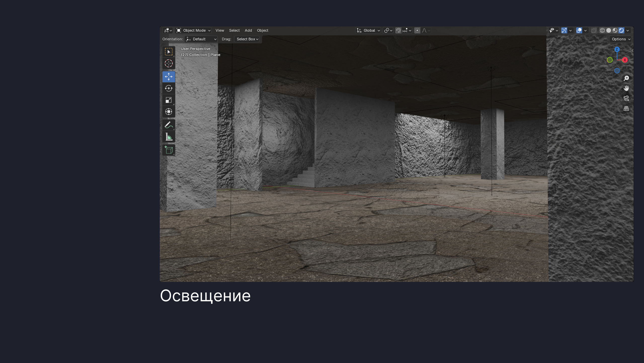This screenshot has width=644, height=363.
Task: Click the '(27) Collection | Plane' text
Action: coord(200,55)
